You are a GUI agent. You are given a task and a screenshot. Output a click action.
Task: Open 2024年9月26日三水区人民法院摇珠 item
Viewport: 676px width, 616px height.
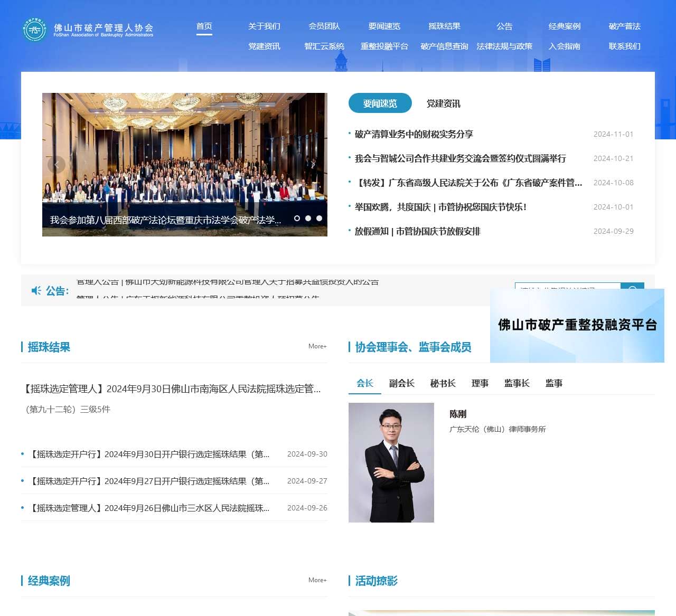pos(148,508)
